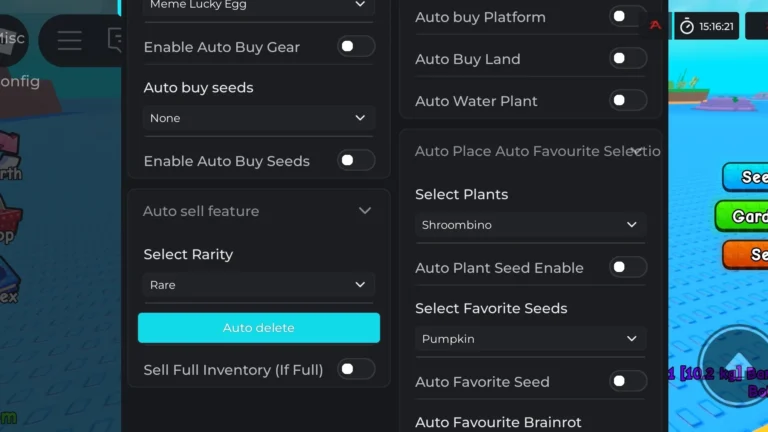Click the Auto delete button
This screenshot has width=768, height=432.
pos(259,327)
